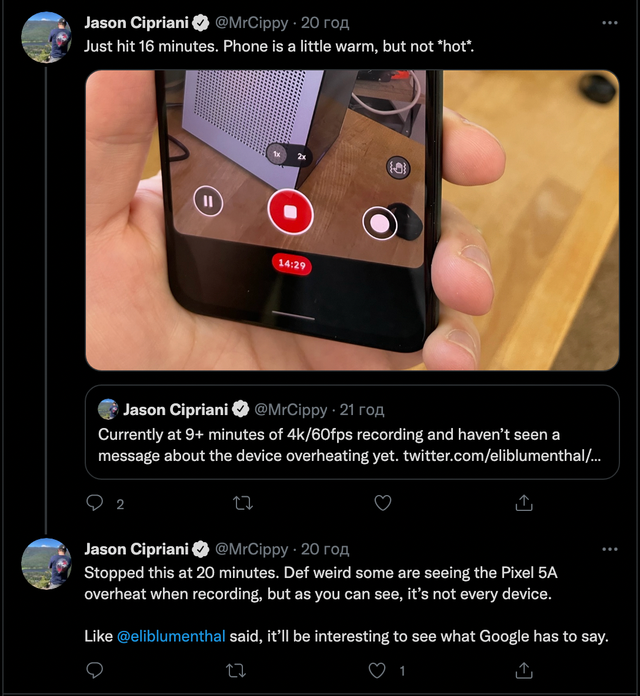Open the first tweet's '20 год' timestamp
Viewport: 640px width, 696px height.
point(324,22)
